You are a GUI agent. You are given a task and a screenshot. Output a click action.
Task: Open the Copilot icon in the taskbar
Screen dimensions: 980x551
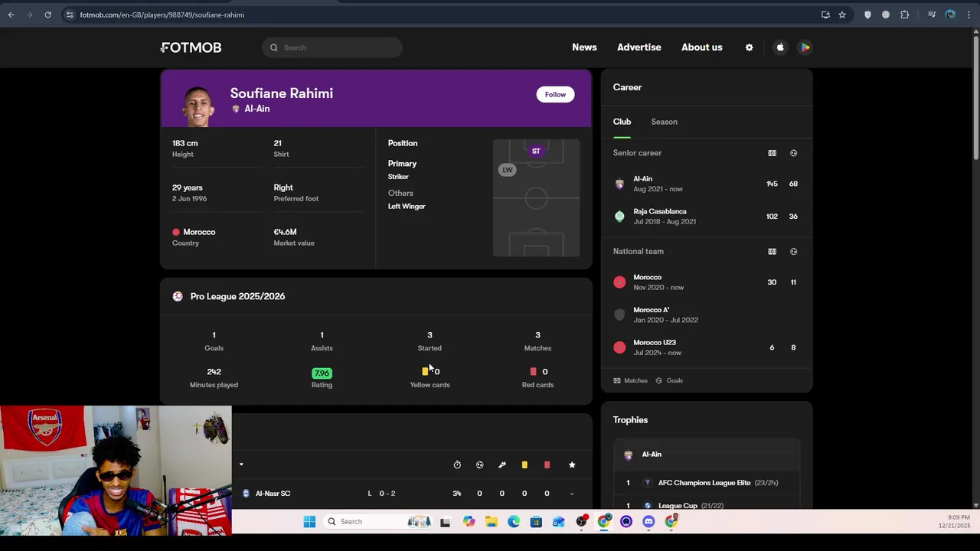(469, 522)
